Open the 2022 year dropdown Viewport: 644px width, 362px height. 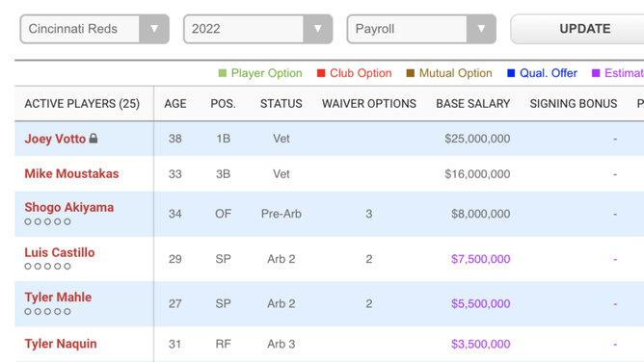click(x=258, y=29)
